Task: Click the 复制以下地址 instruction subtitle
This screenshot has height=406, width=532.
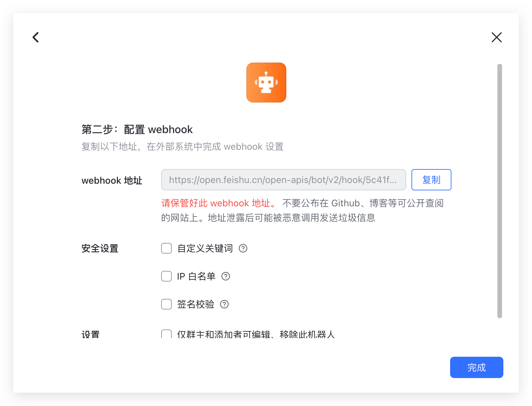Action: tap(182, 147)
